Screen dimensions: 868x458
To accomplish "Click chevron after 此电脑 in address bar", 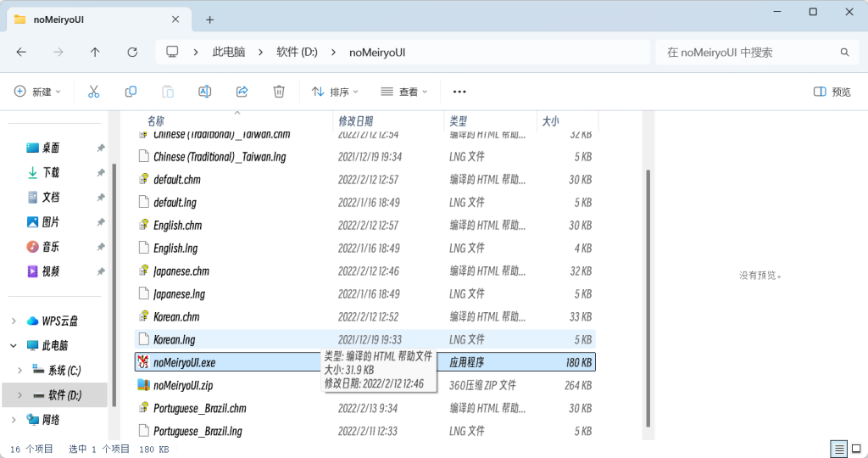I will [260, 52].
